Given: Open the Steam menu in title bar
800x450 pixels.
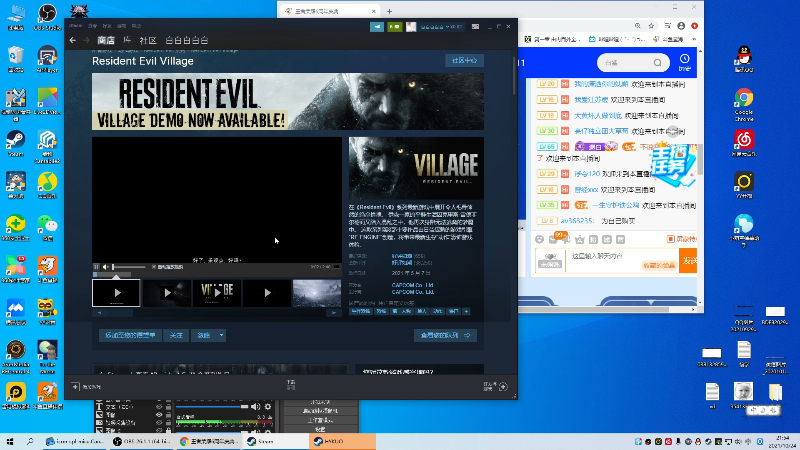Looking at the screenshot, I should 76,26.
